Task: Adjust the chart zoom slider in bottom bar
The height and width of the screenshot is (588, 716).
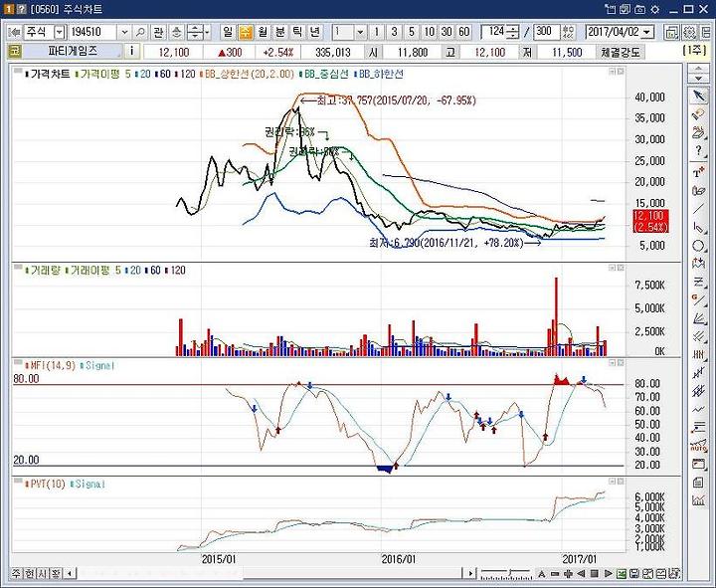Action: (506, 573)
